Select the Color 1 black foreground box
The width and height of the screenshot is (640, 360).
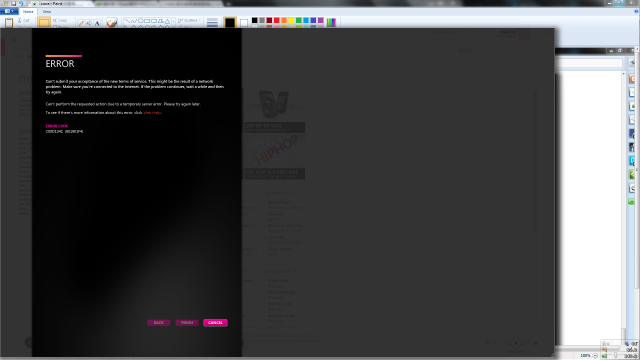tap(230, 22)
